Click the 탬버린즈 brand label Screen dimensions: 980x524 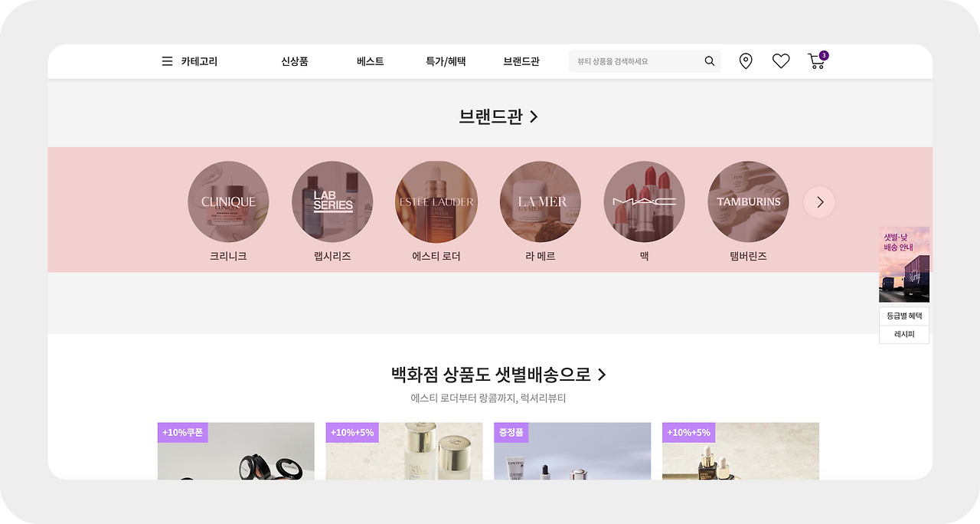point(748,257)
